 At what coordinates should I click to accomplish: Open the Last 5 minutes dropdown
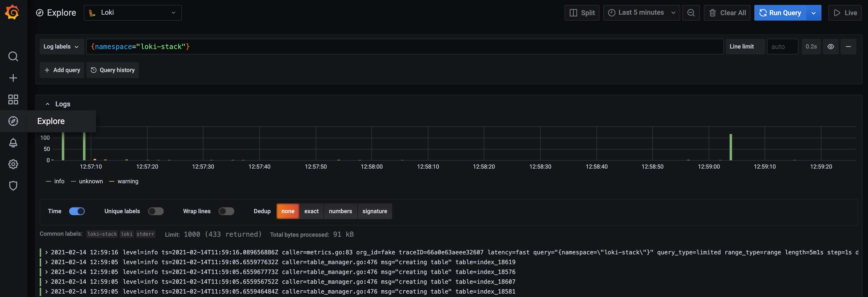click(x=641, y=12)
